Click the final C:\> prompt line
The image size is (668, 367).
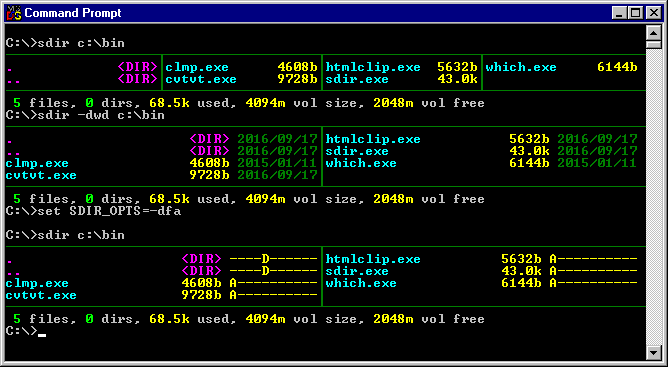point(26,331)
